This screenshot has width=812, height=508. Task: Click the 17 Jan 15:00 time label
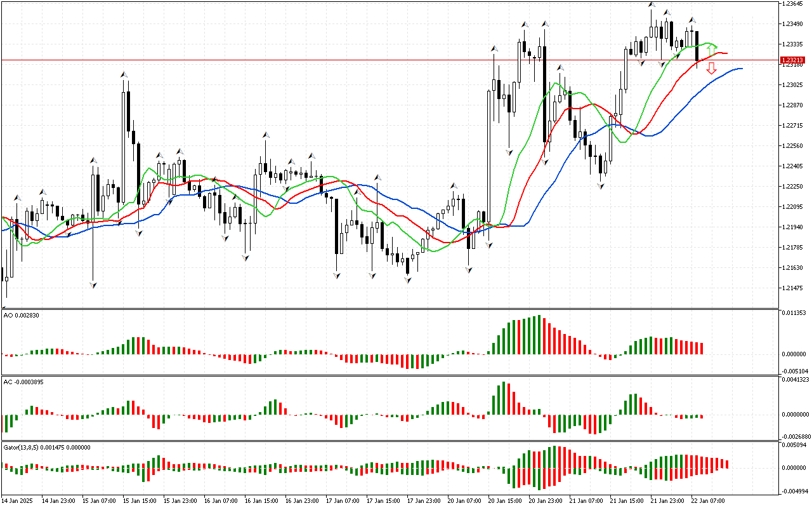384,501
